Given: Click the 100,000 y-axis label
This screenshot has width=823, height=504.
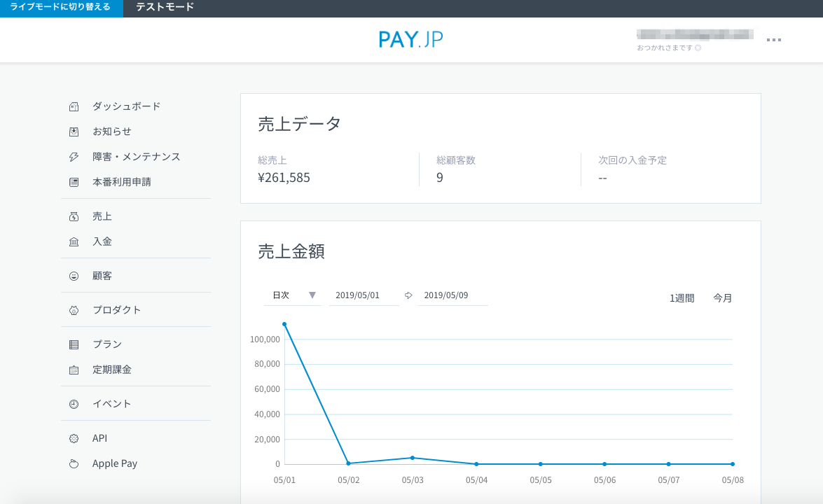Looking at the screenshot, I should (x=265, y=339).
